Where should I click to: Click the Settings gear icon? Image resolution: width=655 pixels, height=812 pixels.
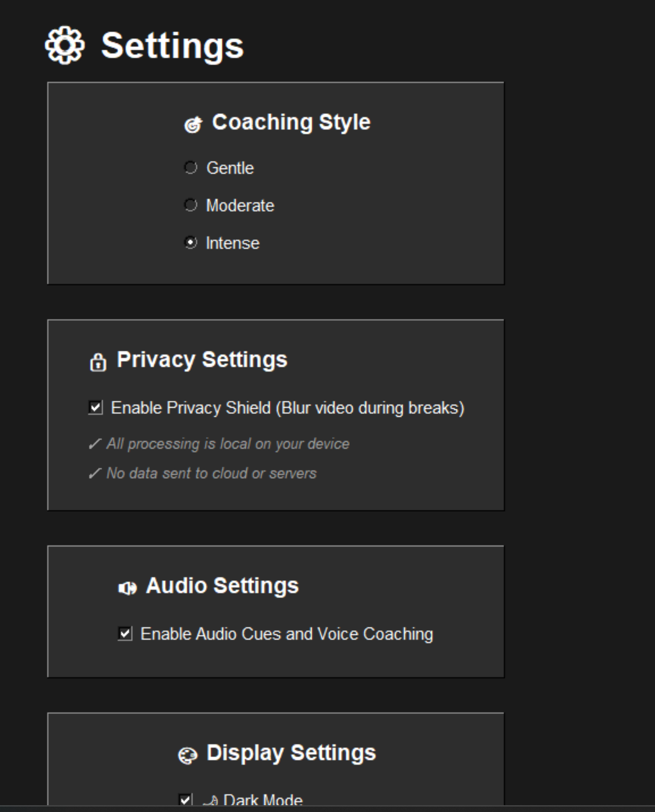pos(65,45)
